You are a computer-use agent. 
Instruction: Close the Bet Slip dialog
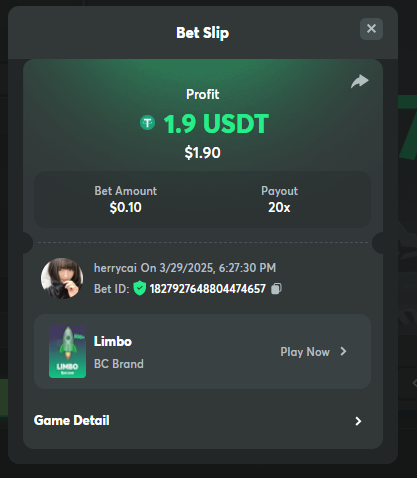[371, 29]
